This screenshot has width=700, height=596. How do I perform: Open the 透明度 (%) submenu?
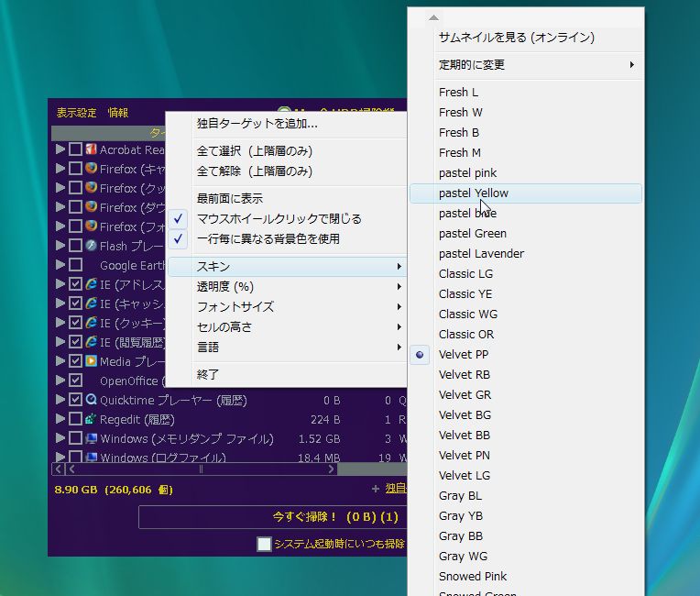pyautogui.click(x=288, y=286)
